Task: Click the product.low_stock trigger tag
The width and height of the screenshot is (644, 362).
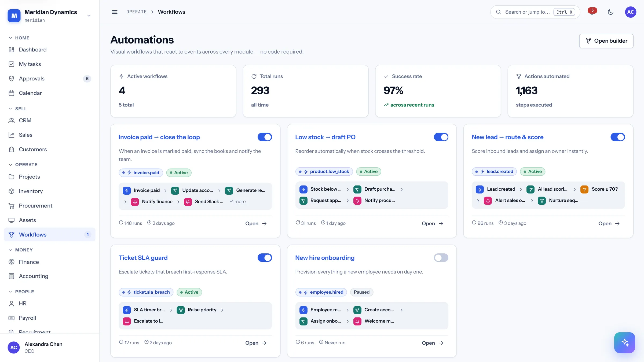Action: 324,172
